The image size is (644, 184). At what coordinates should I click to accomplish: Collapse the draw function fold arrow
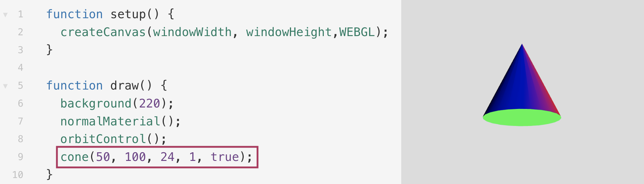tap(5, 86)
